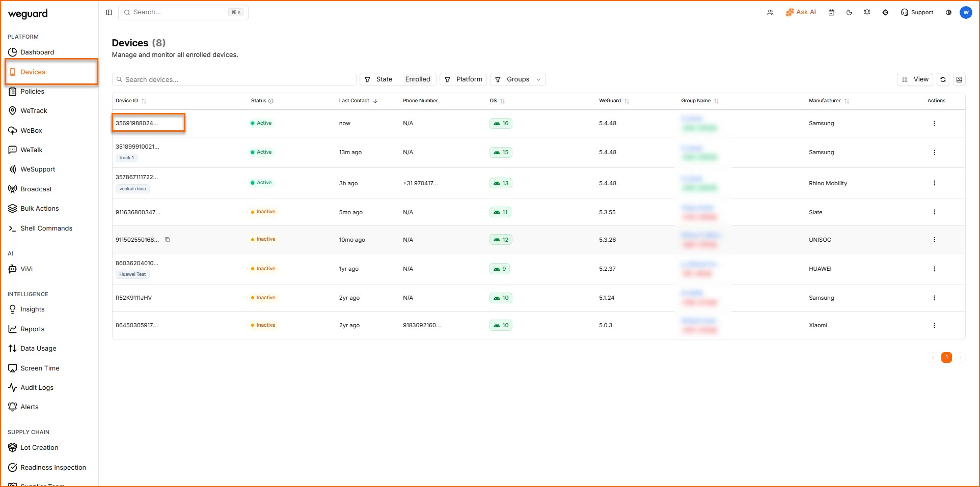Open device 35691988024 details
980x487 pixels.
coord(137,123)
